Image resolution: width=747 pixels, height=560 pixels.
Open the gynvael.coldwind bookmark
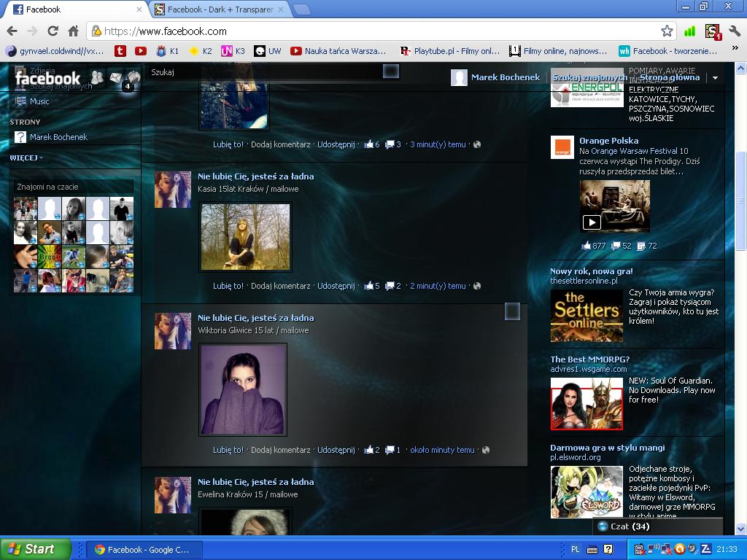54,51
